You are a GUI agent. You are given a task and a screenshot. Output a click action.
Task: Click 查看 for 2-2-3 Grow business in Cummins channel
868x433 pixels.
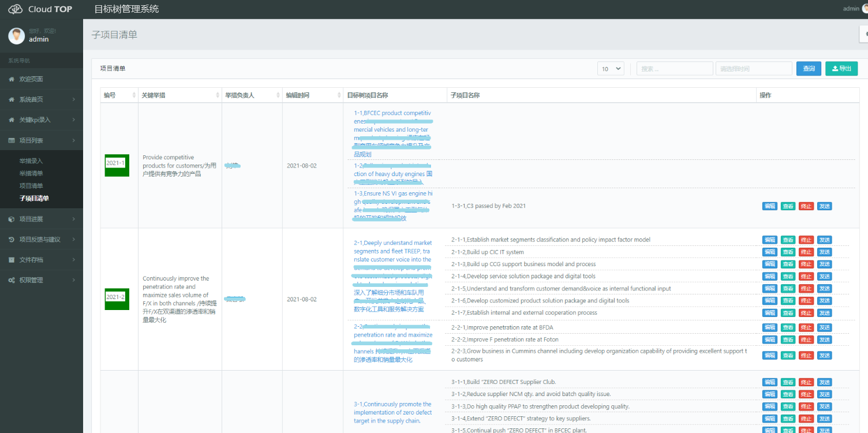pos(788,355)
